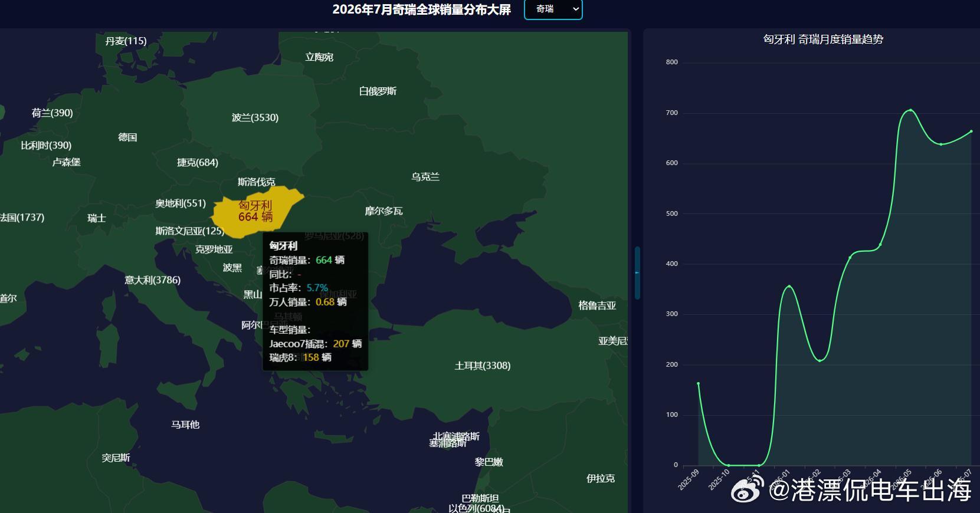
Task: Select 奥地利(551) on the map
Action: (181, 203)
